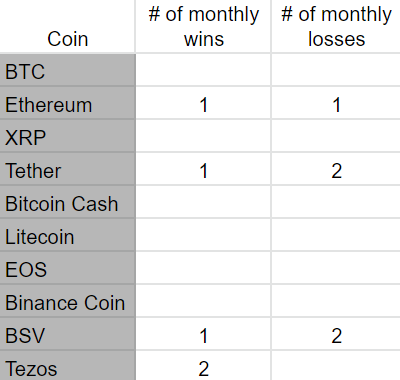Click the Litecoin cell
400x380 pixels.
[67, 235]
